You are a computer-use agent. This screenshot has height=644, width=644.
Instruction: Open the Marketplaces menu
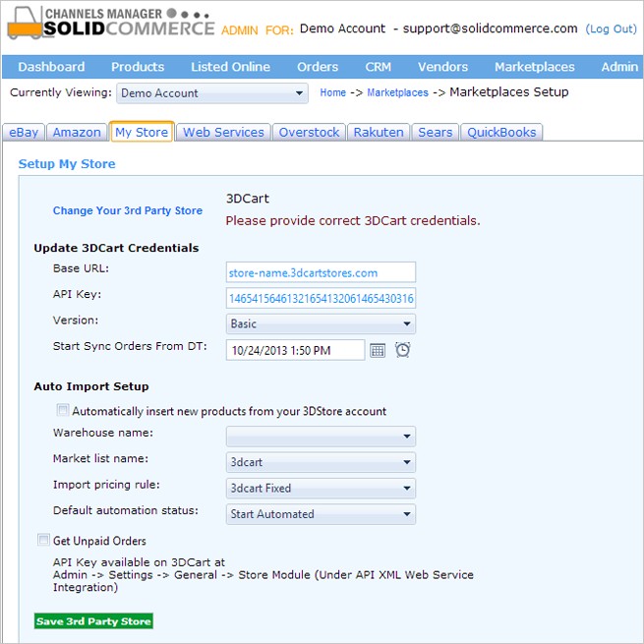534,67
